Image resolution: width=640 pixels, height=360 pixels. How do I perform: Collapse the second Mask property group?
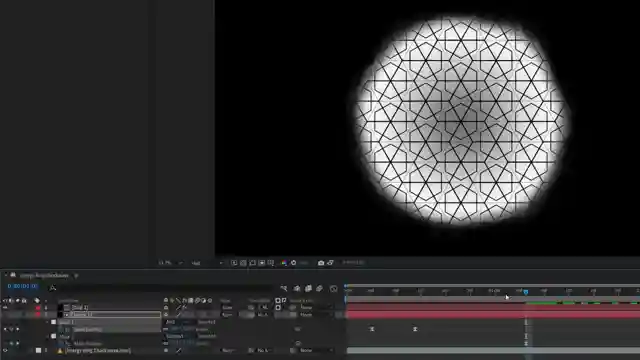[x=48, y=336]
